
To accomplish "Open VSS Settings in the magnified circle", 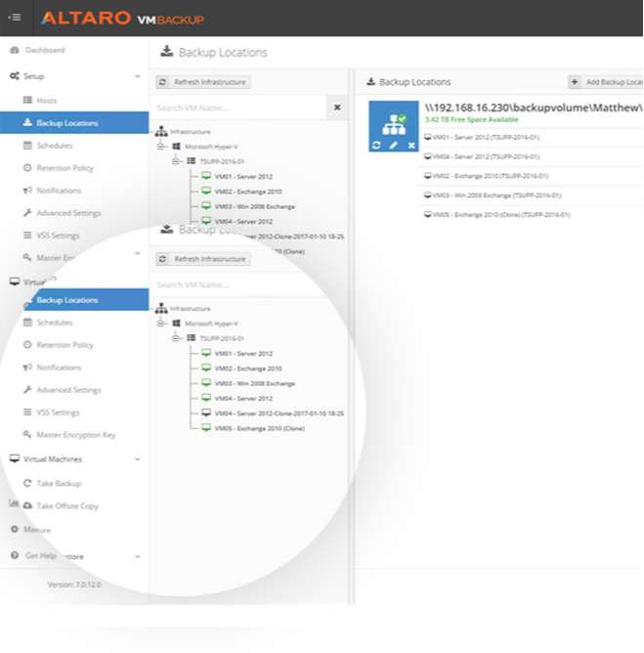I will coord(58,413).
